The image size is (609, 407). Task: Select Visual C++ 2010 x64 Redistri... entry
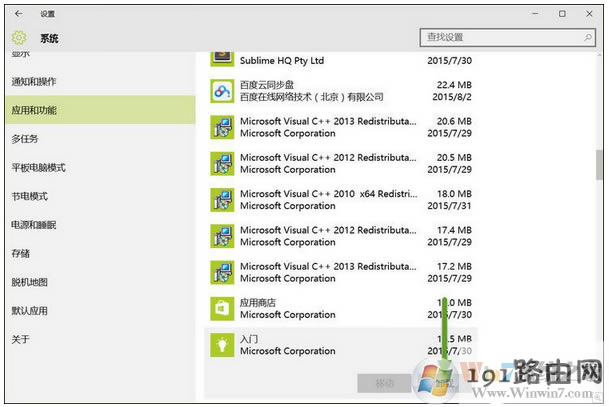click(329, 194)
